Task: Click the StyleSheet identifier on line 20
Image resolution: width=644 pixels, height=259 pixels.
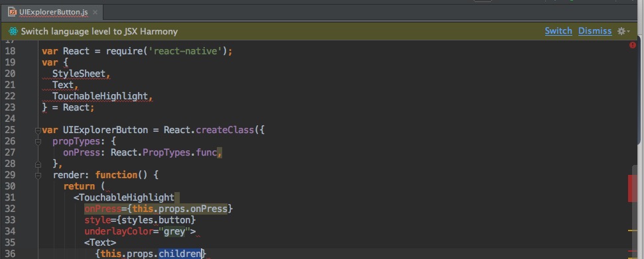Action: (x=79, y=74)
